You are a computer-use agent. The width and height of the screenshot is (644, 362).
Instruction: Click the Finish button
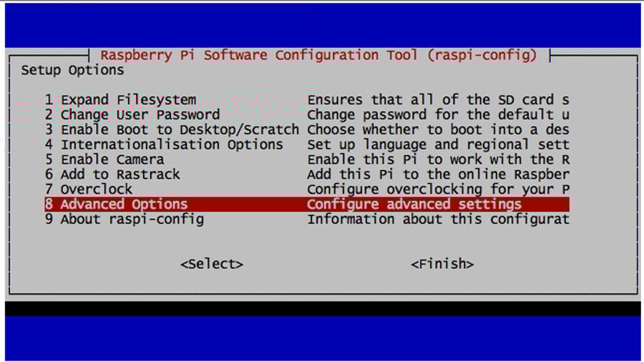[x=442, y=264]
